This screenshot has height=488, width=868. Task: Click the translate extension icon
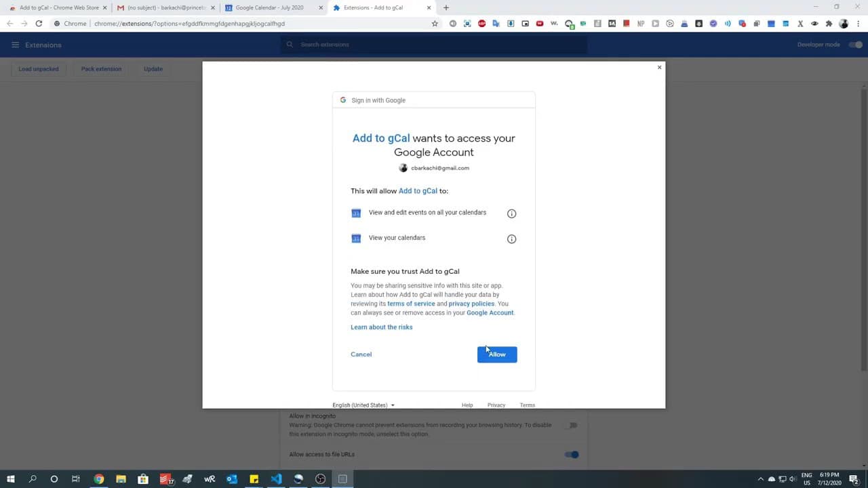tap(496, 24)
